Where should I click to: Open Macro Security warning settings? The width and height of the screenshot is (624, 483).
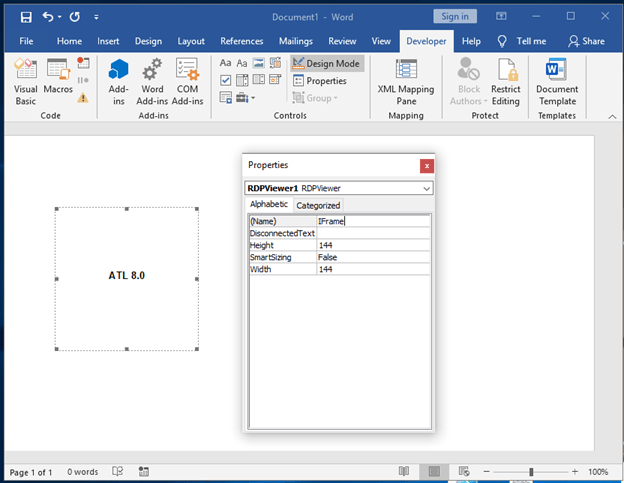[83, 97]
